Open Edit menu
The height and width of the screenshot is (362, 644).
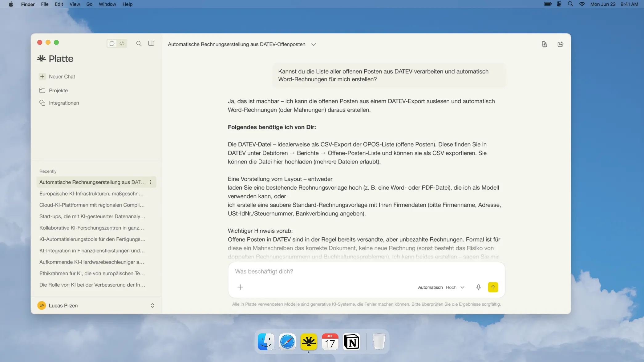[59, 4]
